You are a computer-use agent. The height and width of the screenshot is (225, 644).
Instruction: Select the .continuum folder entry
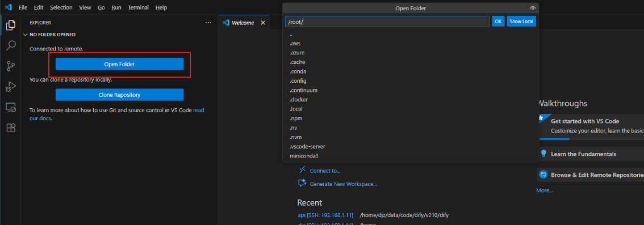[411, 90]
